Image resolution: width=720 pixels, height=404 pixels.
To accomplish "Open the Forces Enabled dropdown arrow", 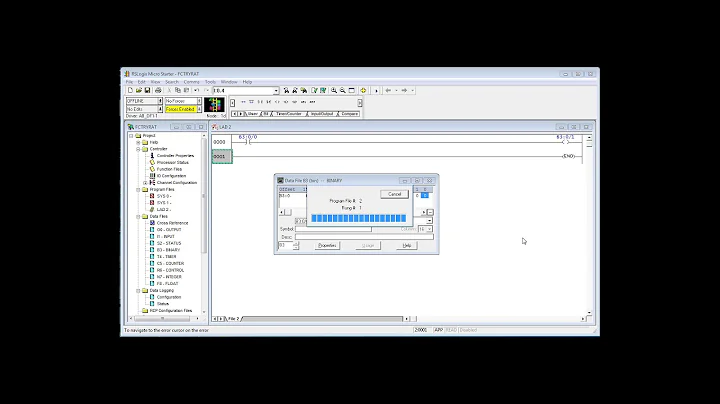I will click(199, 109).
